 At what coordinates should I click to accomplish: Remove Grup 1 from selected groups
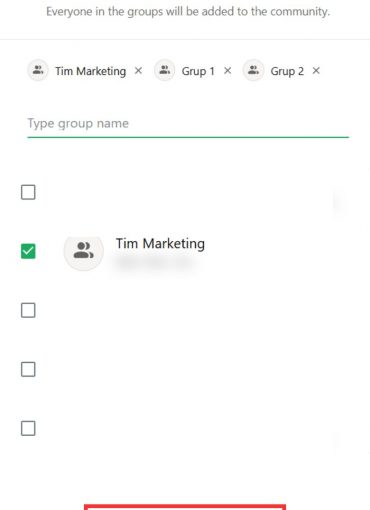[x=228, y=71]
